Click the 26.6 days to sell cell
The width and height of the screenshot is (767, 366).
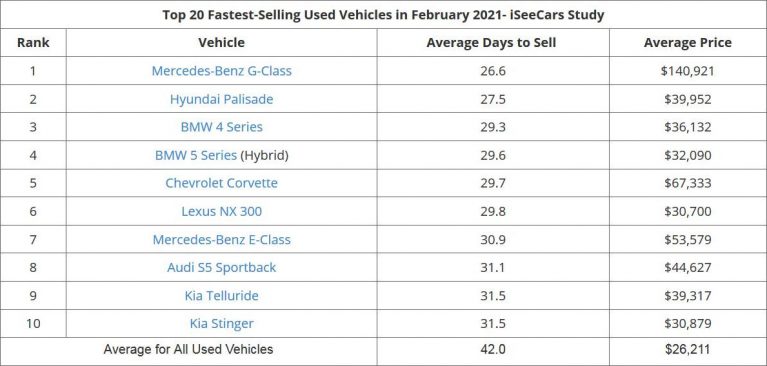coord(493,71)
